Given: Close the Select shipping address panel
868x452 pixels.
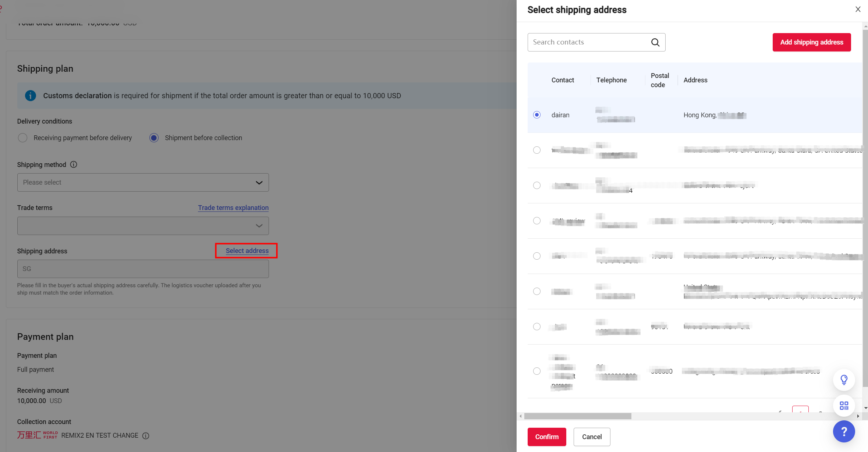Looking at the screenshot, I should coord(858,10).
